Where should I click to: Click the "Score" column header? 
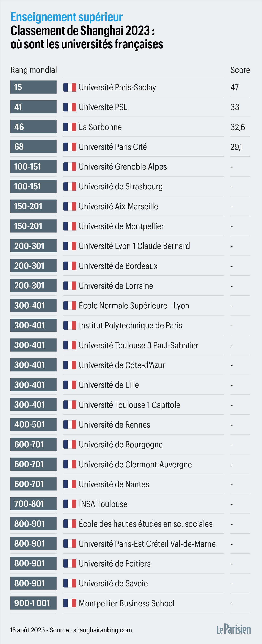click(240, 70)
